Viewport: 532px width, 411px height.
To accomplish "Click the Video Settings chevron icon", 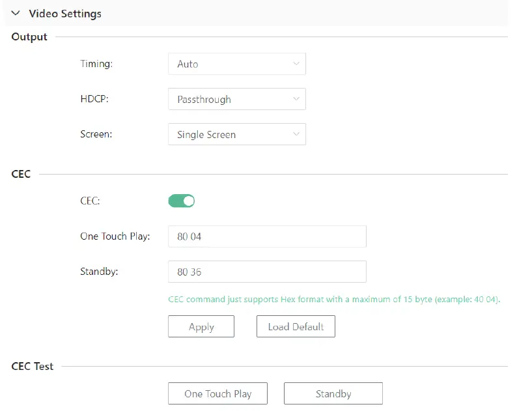I will click(15, 13).
